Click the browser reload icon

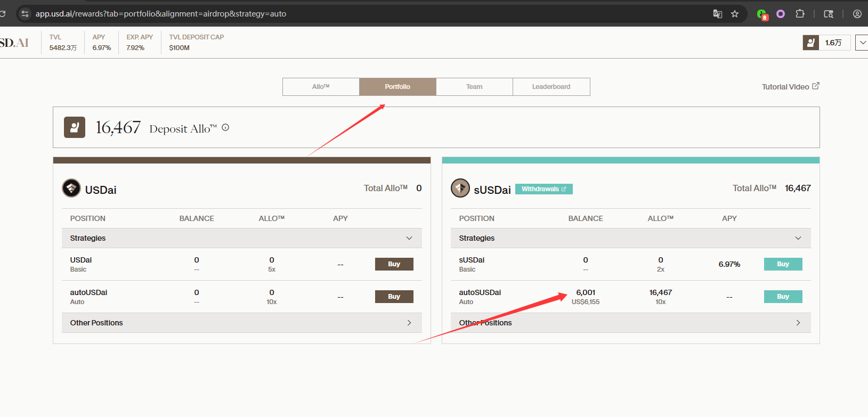coord(2,14)
